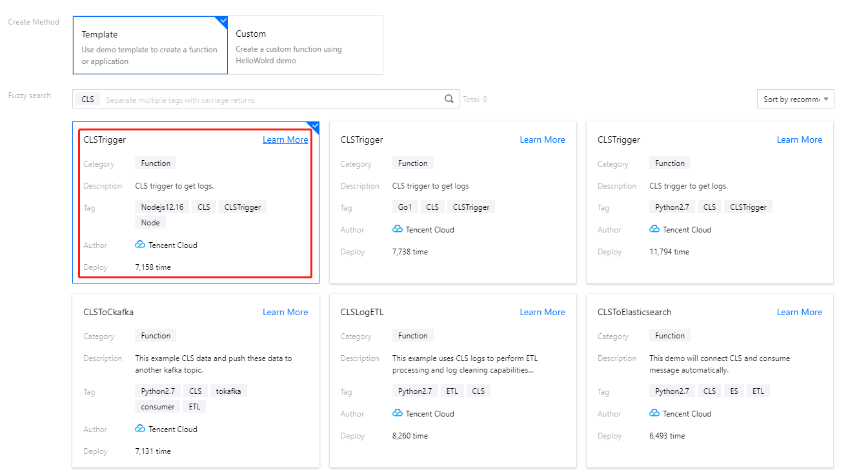Click Tencent Cloud logo in CLSToElasticsearch card
868x474 pixels.
tap(654, 413)
